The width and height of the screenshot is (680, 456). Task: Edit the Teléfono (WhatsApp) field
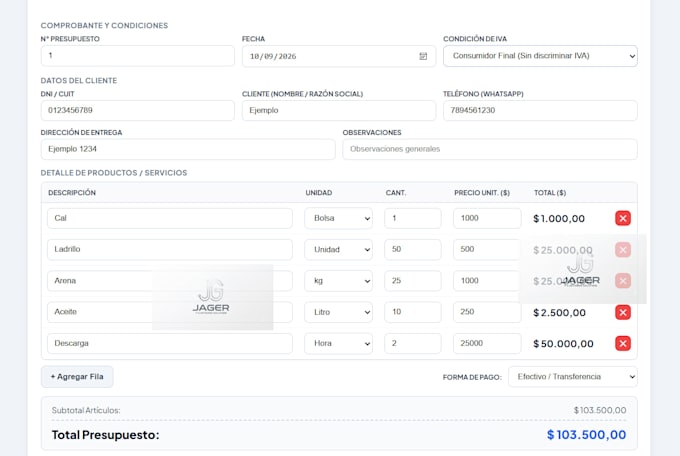(x=540, y=110)
